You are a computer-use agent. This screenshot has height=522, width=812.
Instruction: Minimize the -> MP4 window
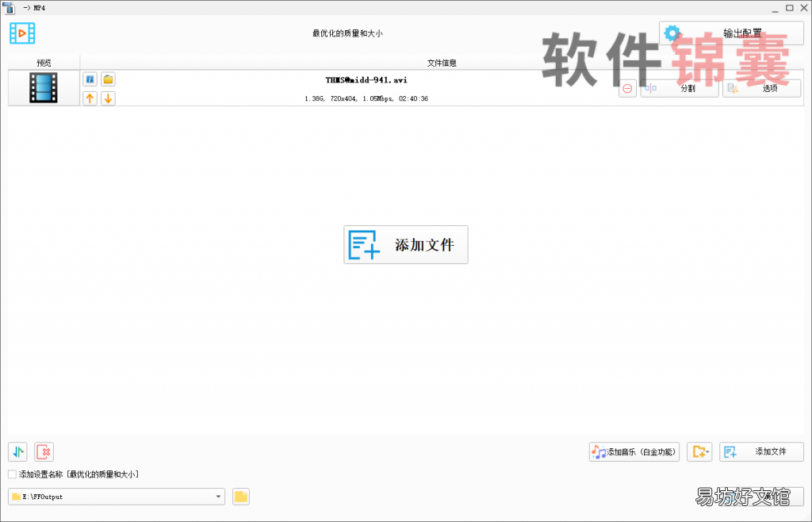click(775, 8)
